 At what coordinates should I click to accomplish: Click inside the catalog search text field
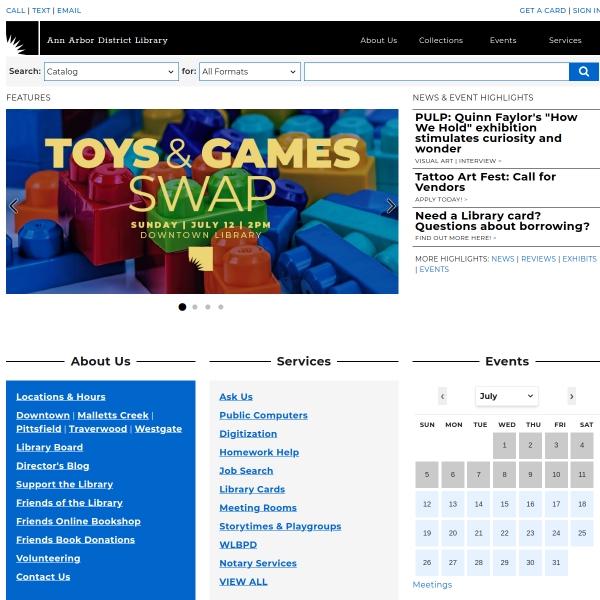click(x=436, y=72)
